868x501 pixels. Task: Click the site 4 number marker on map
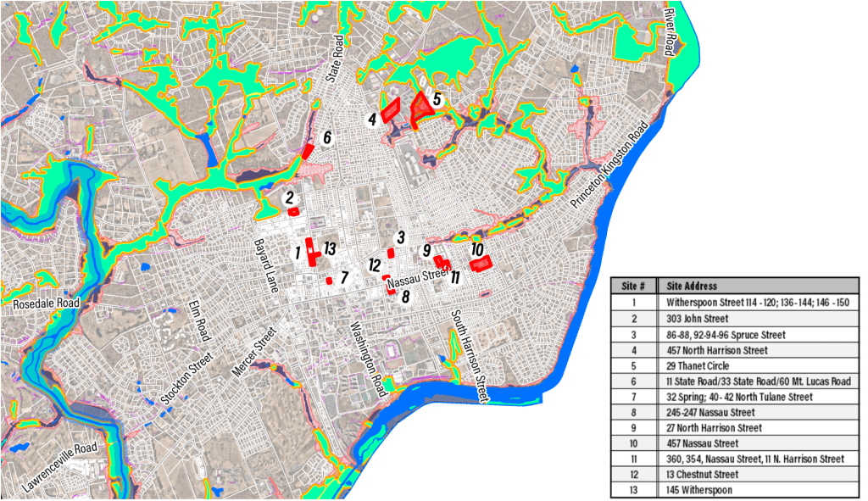[372, 120]
